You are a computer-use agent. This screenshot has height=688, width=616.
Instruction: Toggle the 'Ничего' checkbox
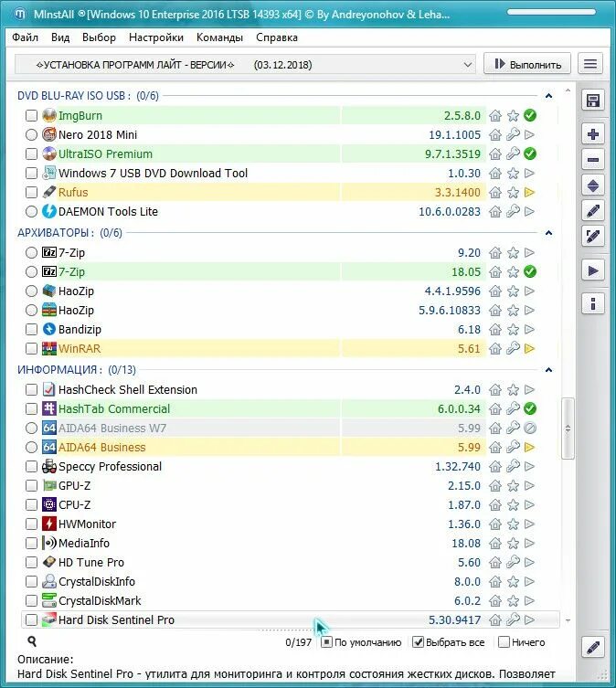click(504, 642)
